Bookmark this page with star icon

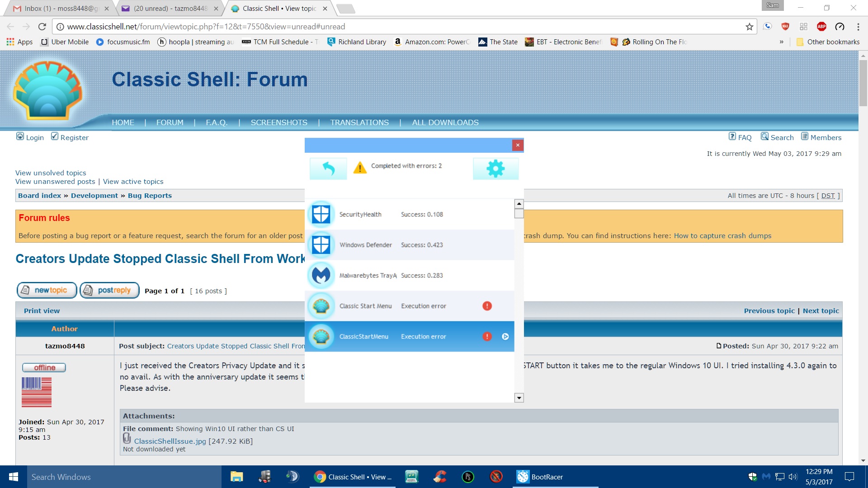point(750,27)
